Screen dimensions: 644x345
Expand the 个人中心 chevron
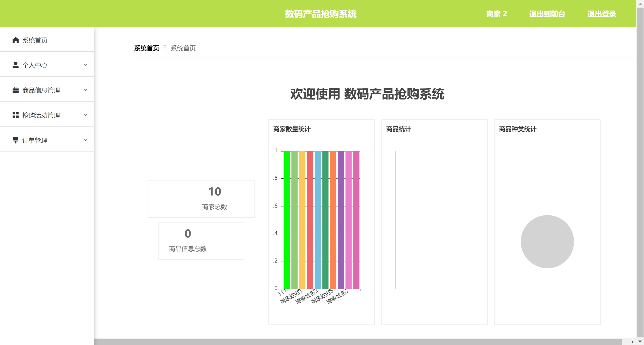(x=85, y=65)
